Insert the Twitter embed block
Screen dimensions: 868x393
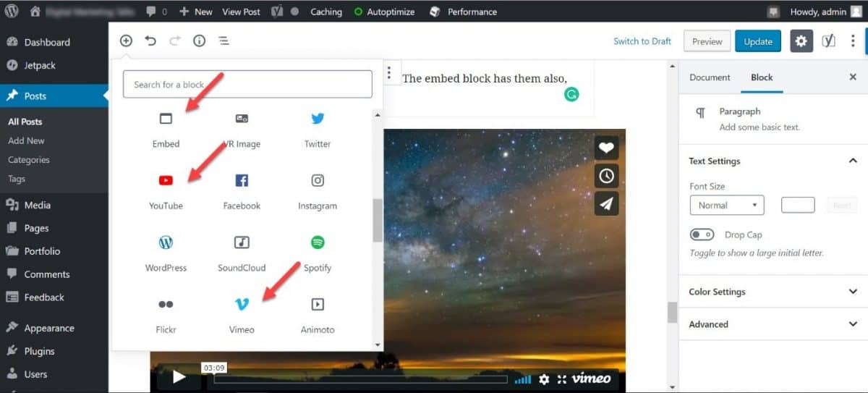tap(318, 130)
